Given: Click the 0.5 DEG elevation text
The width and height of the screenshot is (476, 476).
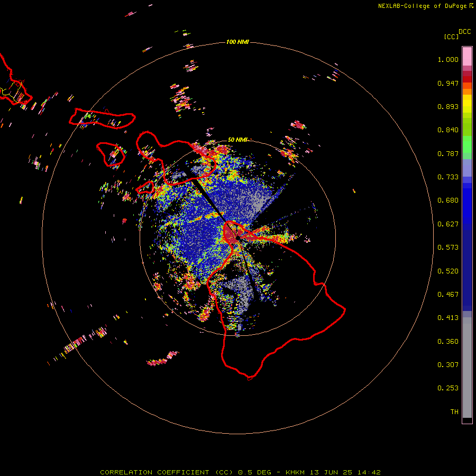Looking at the screenshot, I should [254, 472].
